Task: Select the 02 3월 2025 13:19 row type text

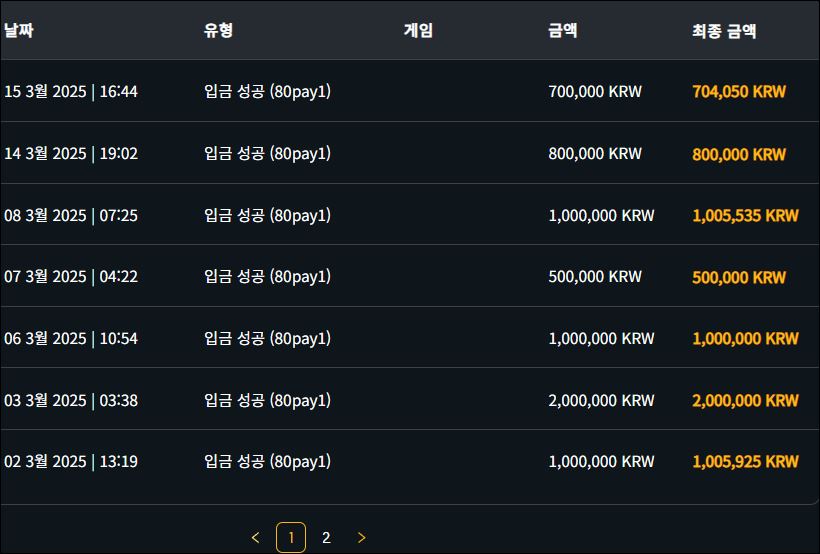Action: pos(267,461)
